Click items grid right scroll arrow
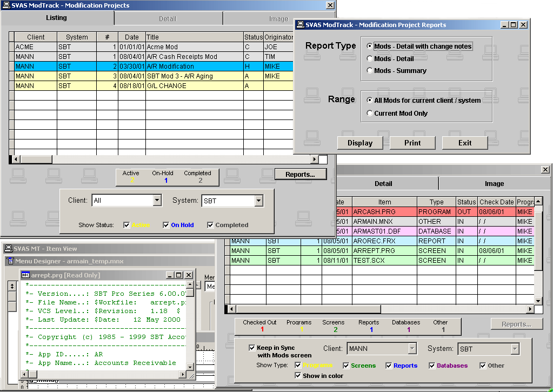 (x=530, y=309)
